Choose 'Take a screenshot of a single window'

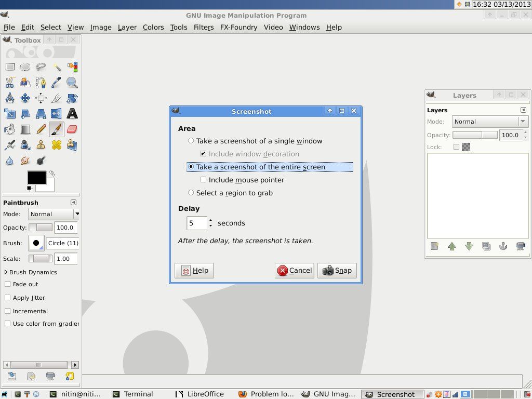click(x=191, y=141)
